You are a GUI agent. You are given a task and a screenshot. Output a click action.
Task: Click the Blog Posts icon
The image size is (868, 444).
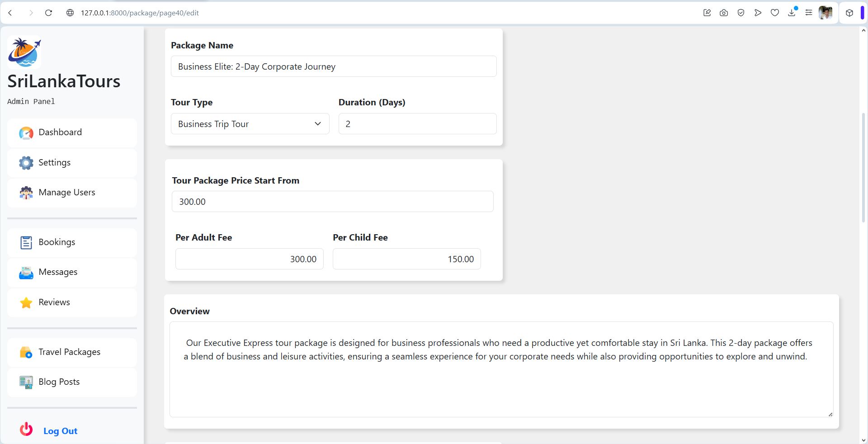[26, 383]
